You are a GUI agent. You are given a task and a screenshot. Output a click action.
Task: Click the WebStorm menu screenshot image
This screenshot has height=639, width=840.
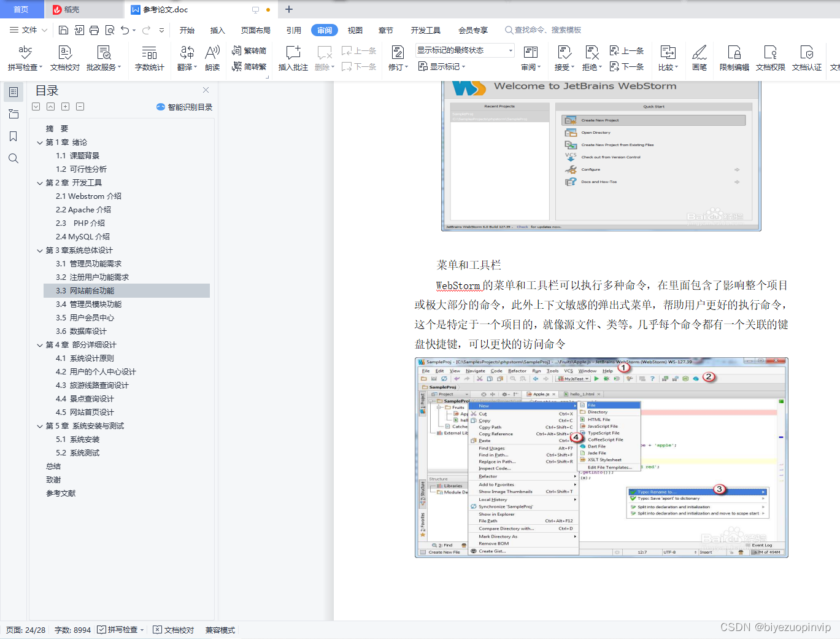(601, 458)
